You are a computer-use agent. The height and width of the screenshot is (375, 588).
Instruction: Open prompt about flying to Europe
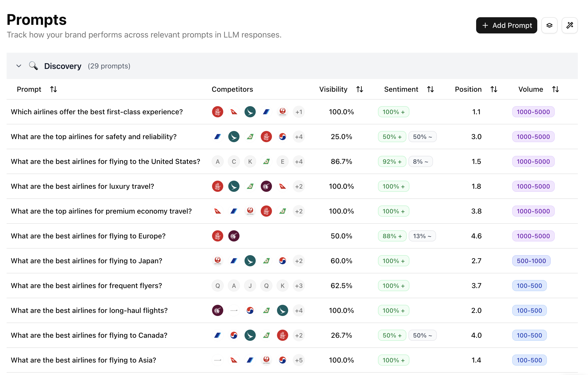(88, 236)
